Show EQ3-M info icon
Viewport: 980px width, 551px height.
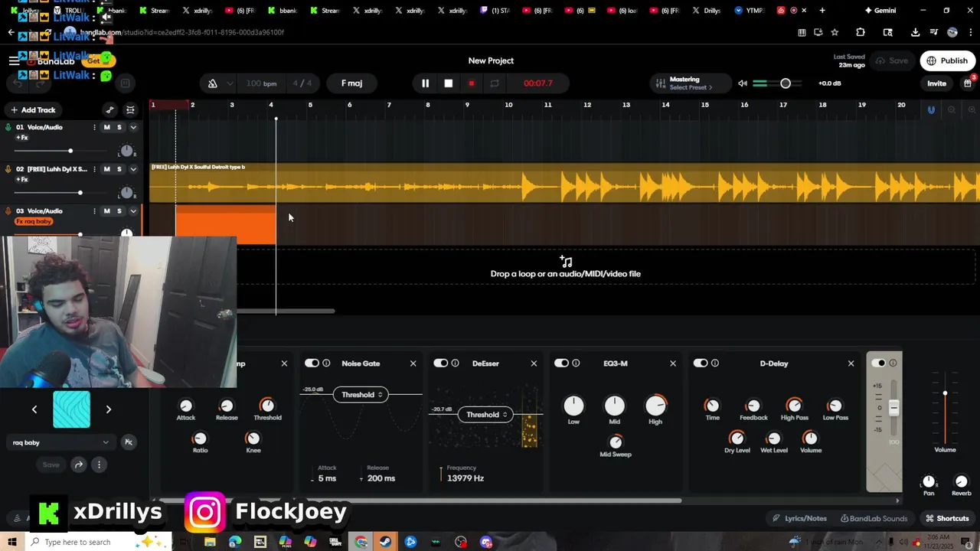click(576, 364)
